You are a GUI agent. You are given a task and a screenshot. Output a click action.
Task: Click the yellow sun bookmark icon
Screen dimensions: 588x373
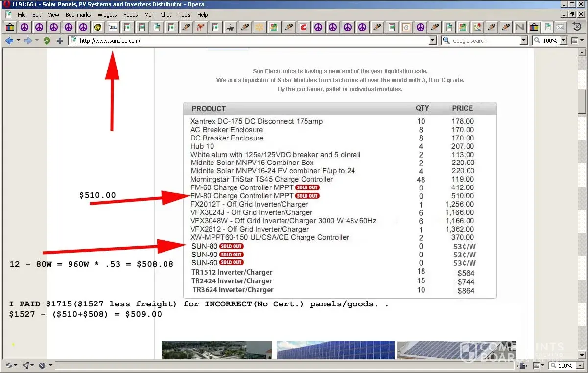click(x=259, y=27)
